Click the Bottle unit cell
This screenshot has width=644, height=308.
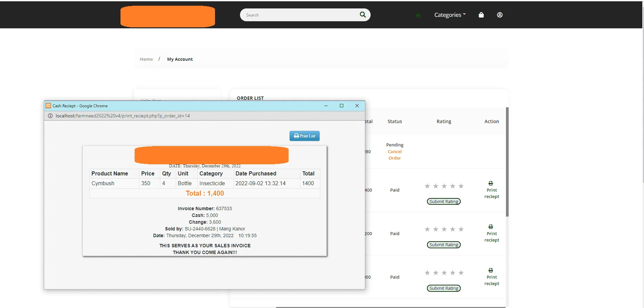pos(187,183)
